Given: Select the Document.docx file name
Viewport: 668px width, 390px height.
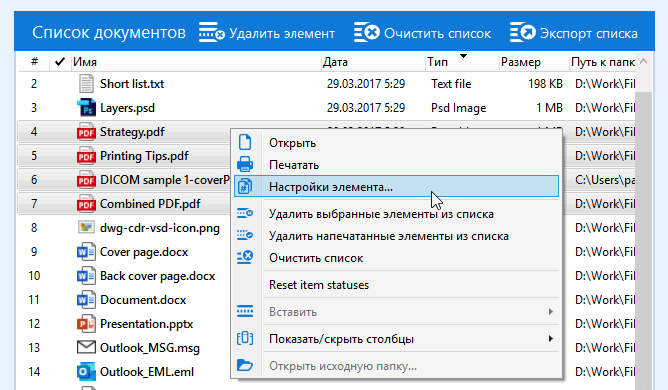Looking at the screenshot, I should [x=143, y=300].
